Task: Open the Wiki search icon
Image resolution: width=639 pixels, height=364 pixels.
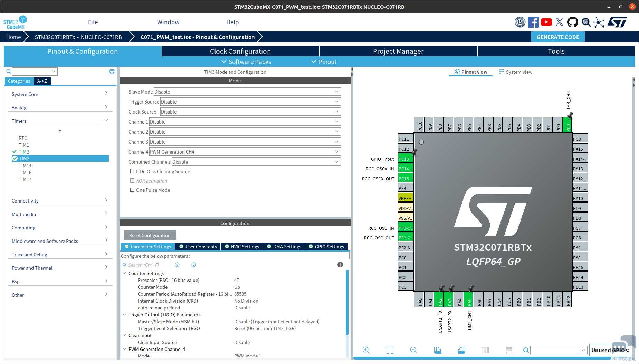Action: 586,22
